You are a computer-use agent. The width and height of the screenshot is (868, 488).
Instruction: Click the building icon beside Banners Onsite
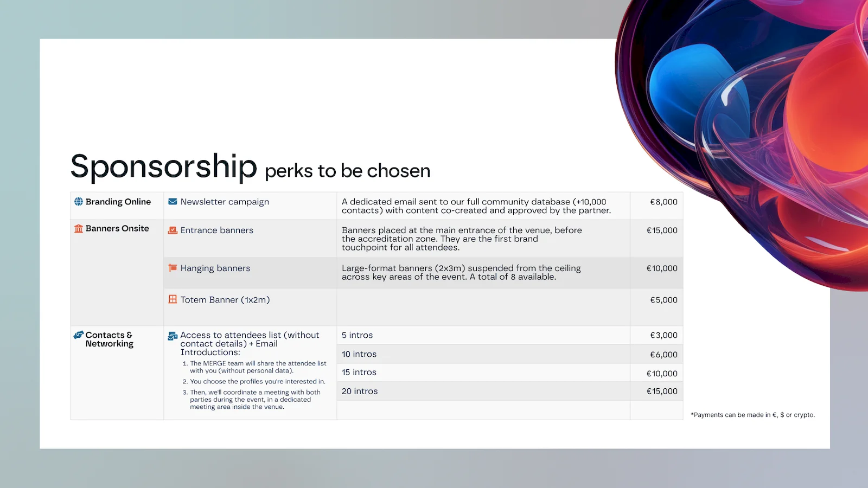(x=79, y=229)
